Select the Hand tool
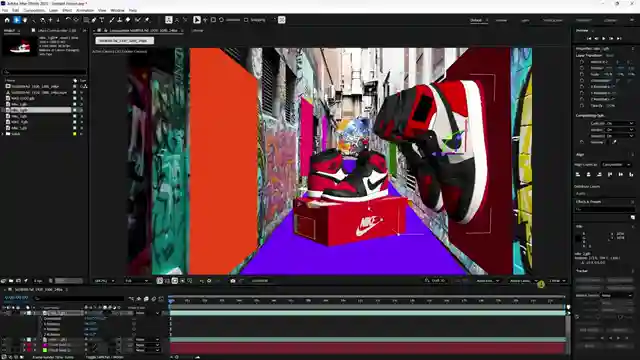 click(x=25, y=20)
